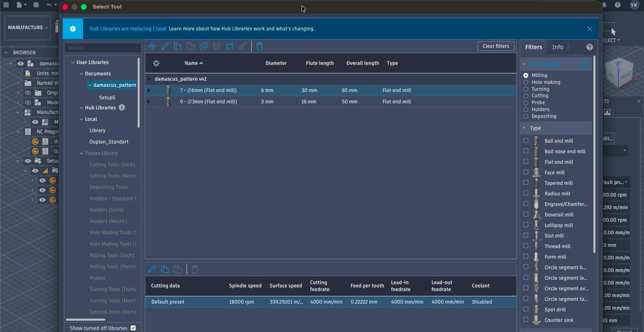Click the Clear filters button
The width and height of the screenshot is (644, 332).
496,46
